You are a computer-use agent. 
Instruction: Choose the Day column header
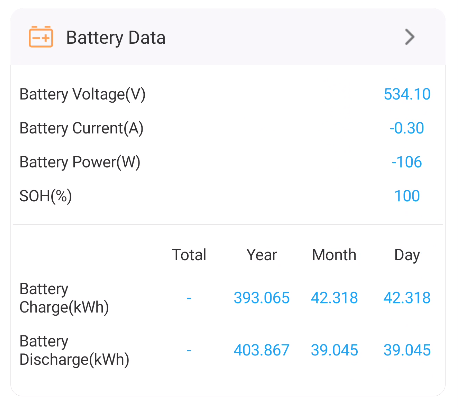407,255
